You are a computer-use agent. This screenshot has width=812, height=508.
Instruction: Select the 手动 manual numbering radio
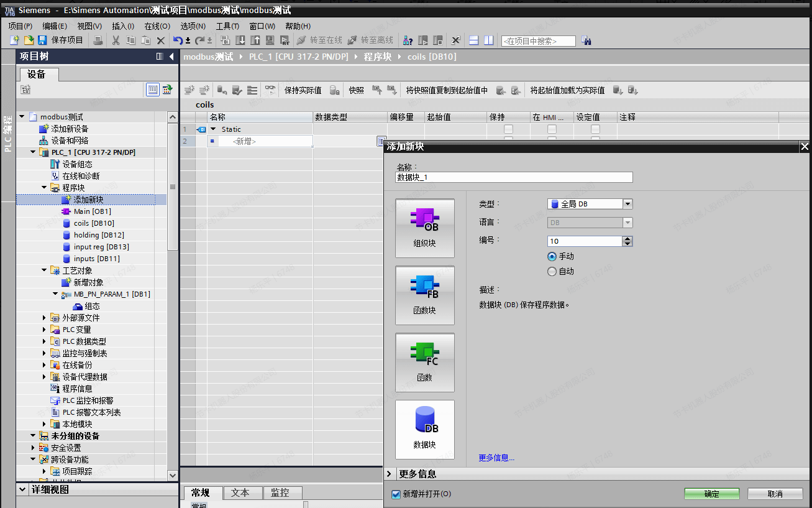pyautogui.click(x=552, y=256)
